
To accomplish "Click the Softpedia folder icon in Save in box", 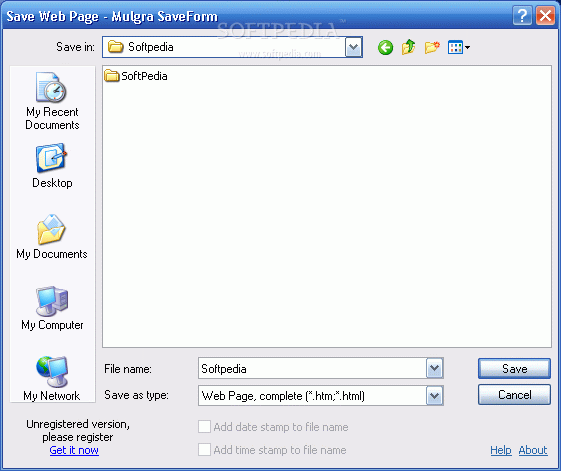I will pos(116,47).
